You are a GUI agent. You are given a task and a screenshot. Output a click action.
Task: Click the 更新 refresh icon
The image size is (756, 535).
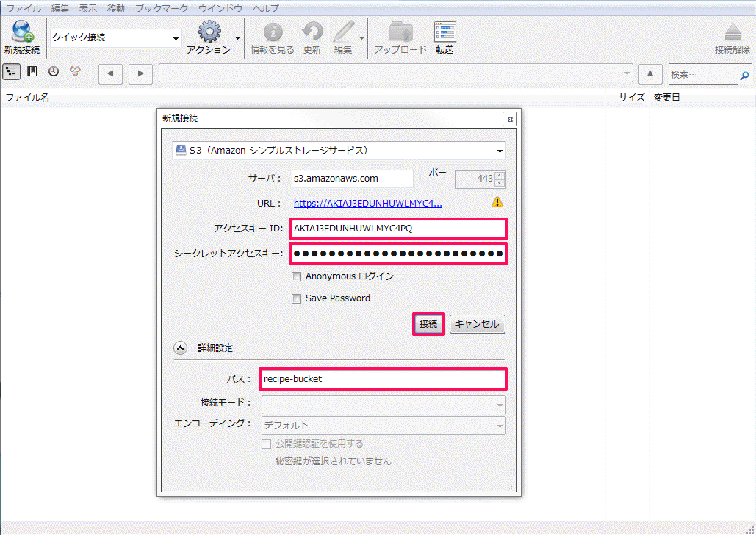point(312,32)
